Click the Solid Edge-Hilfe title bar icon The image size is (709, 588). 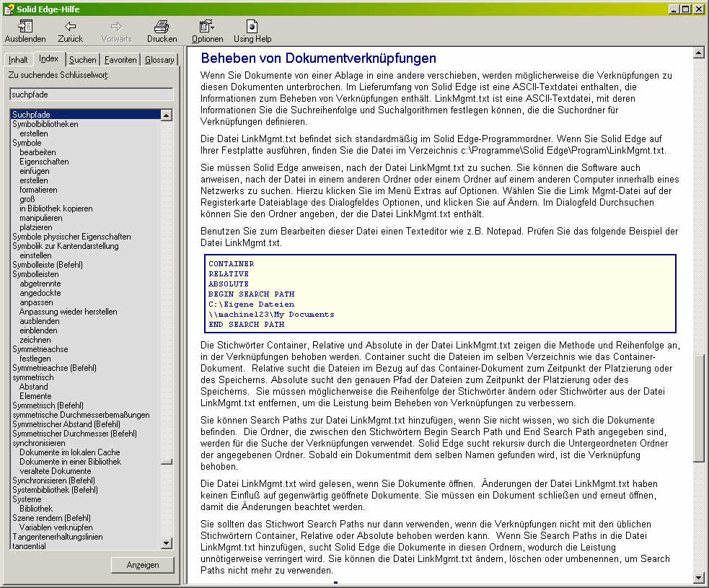pyautogui.click(x=9, y=9)
